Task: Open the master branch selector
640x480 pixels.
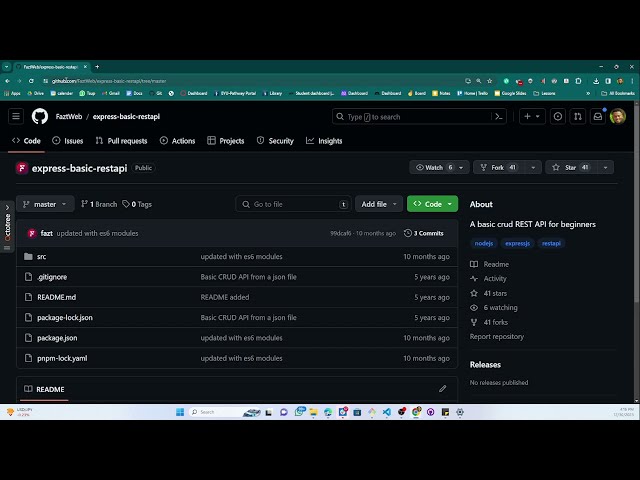Action: point(45,204)
